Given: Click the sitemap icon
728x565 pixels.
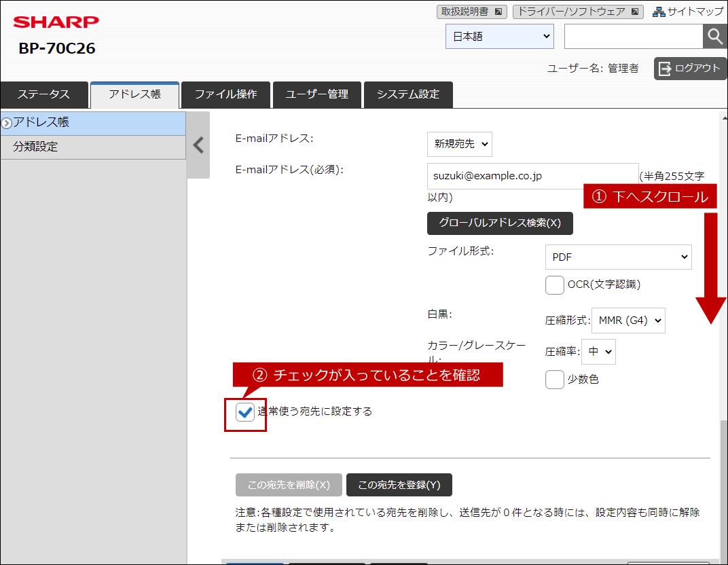Looking at the screenshot, I should 658,12.
